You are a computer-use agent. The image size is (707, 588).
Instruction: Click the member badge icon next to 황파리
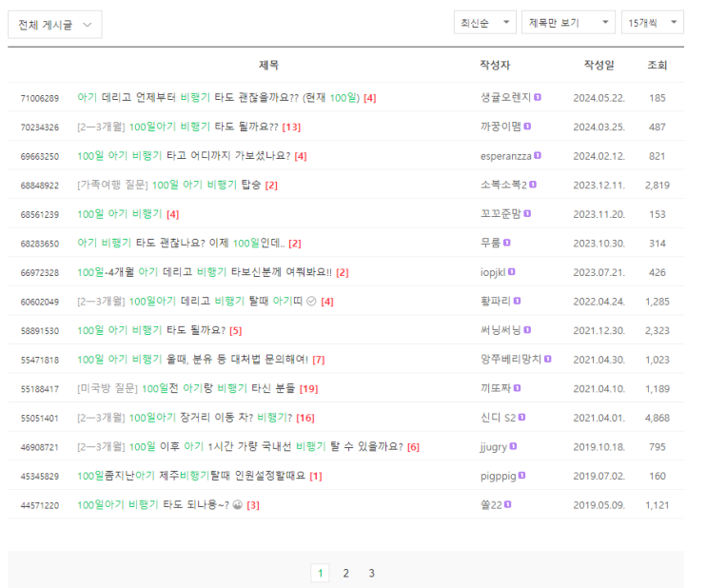click(x=518, y=301)
